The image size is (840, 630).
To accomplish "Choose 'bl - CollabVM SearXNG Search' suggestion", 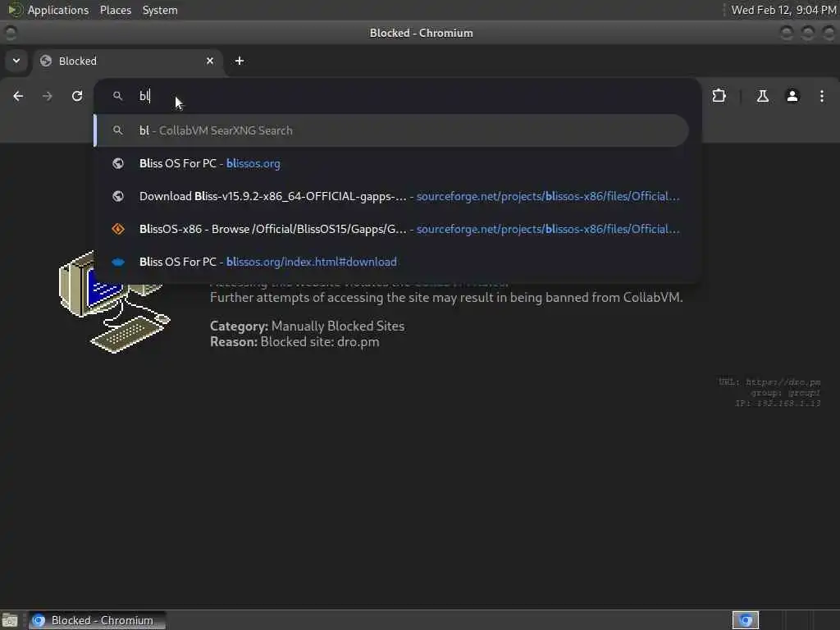I will [391, 130].
